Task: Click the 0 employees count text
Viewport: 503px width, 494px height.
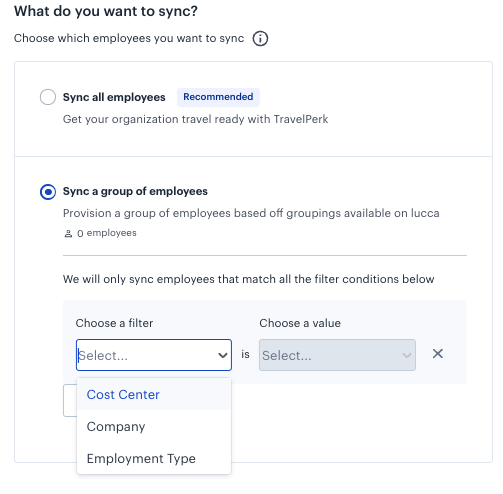Action: point(107,233)
